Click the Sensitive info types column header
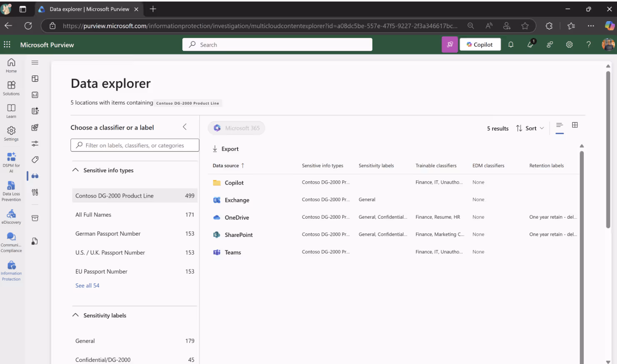 click(322, 166)
